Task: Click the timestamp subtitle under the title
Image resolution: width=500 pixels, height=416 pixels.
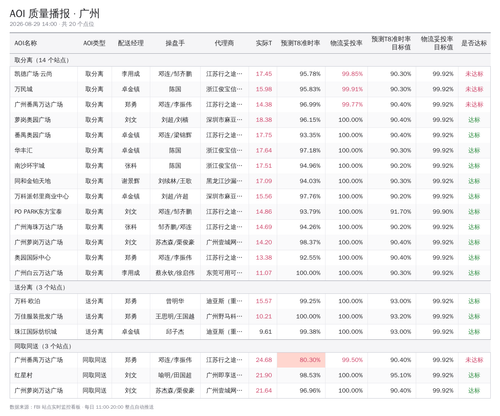Action: [52, 24]
